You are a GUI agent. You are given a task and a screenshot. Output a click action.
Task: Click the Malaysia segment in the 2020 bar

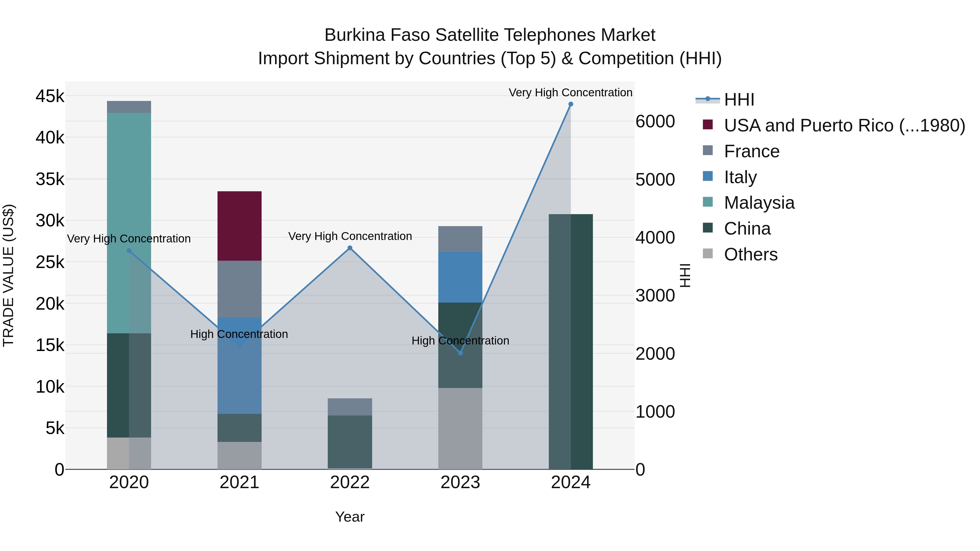pyautogui.click(x=129, y=223)
